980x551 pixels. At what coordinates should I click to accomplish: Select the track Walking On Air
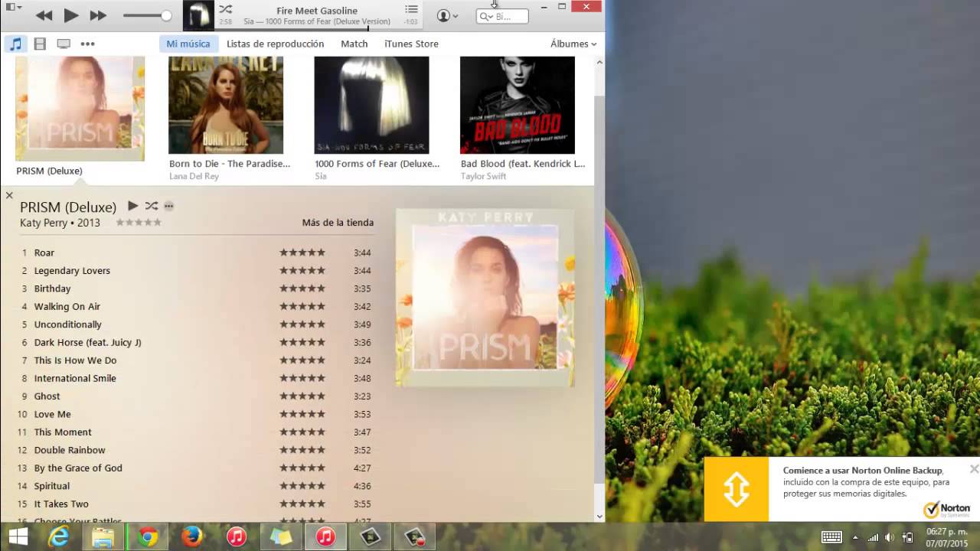(x=67, y=306)
